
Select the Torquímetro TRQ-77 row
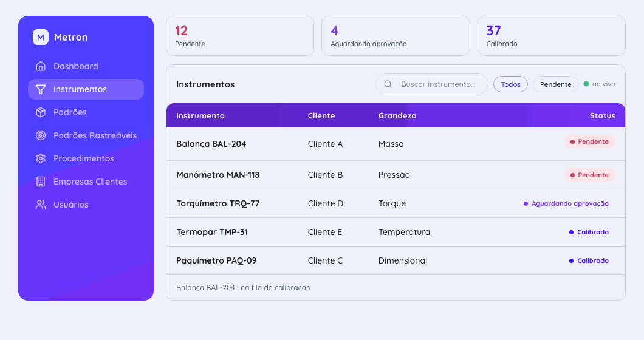396,203
